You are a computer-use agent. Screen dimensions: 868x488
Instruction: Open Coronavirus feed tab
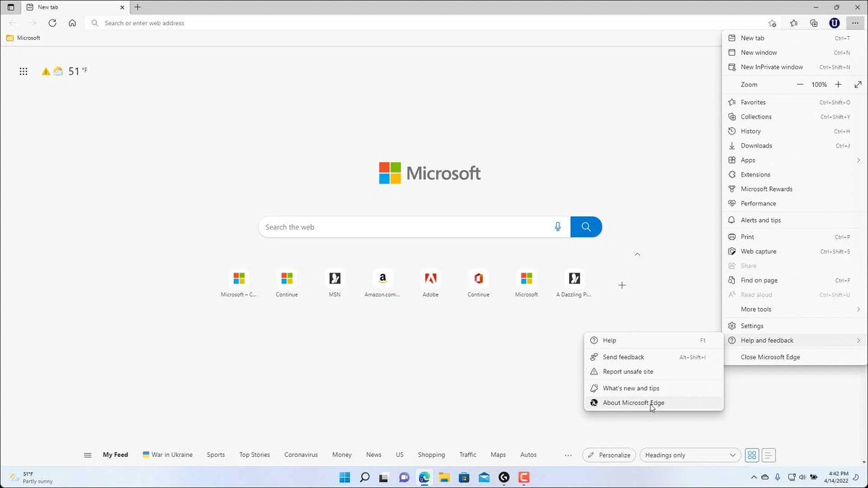301,455
